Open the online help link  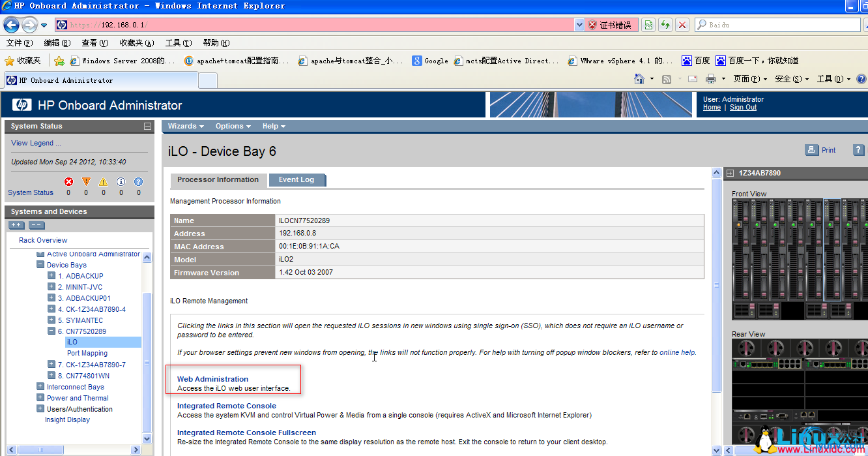tap(677, 353)
